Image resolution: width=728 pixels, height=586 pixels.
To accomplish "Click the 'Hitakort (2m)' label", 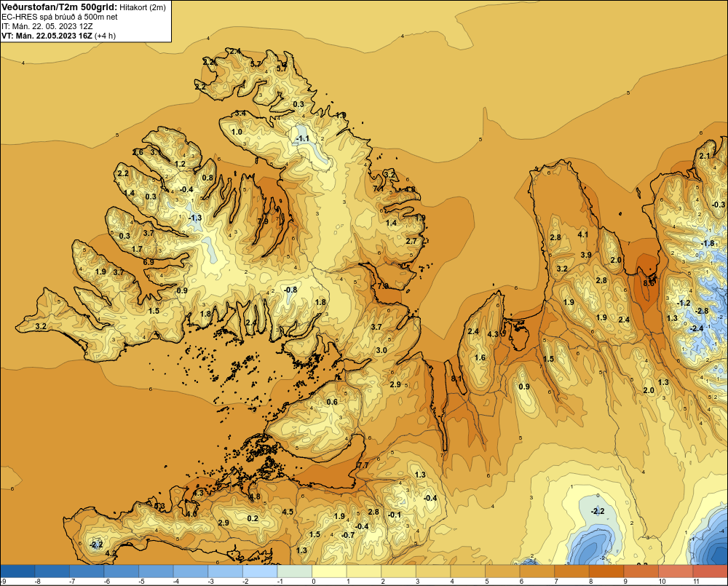I will click(x=143, y=7).
